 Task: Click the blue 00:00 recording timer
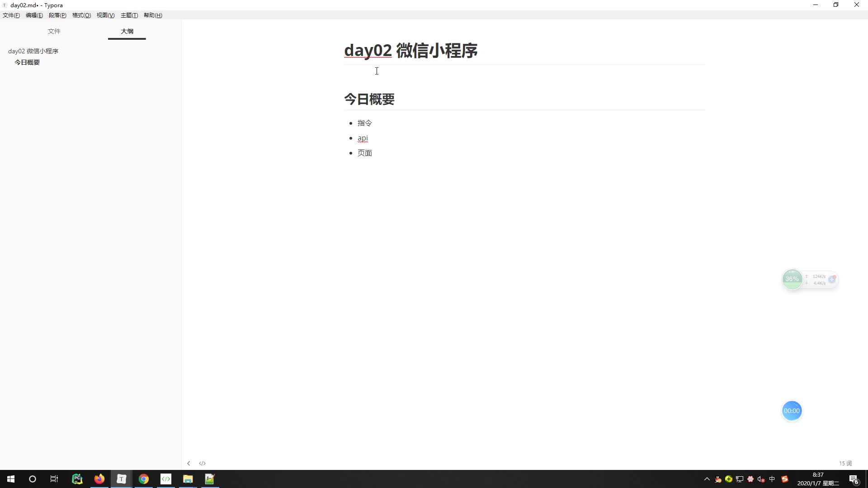(x=792, y=411)
